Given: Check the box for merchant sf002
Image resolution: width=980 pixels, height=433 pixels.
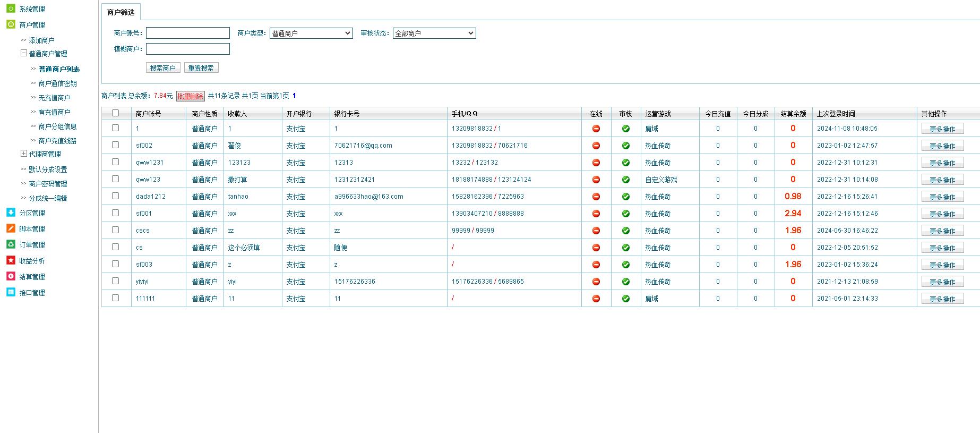Looking at the screenshot, I should coord(115,145).
